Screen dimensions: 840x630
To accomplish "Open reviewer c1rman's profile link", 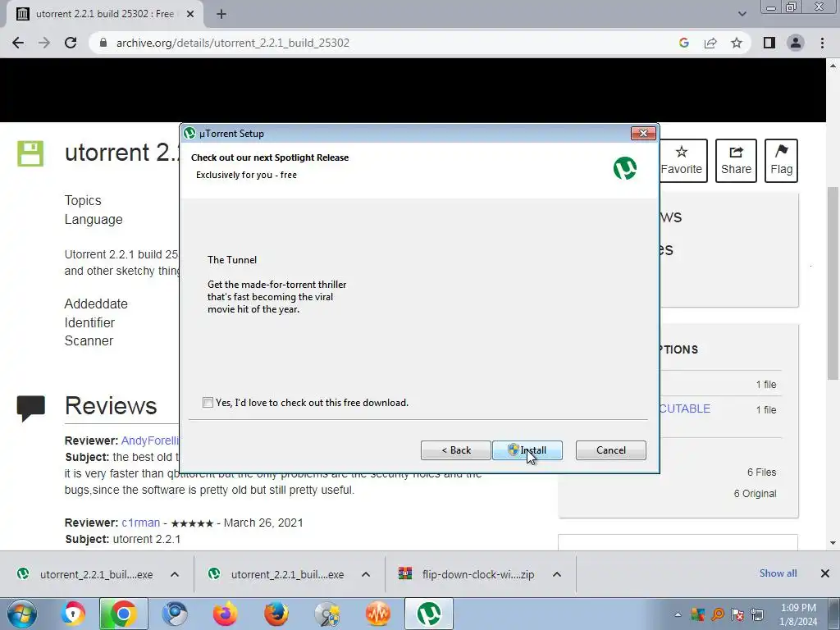I will point(141,523).
